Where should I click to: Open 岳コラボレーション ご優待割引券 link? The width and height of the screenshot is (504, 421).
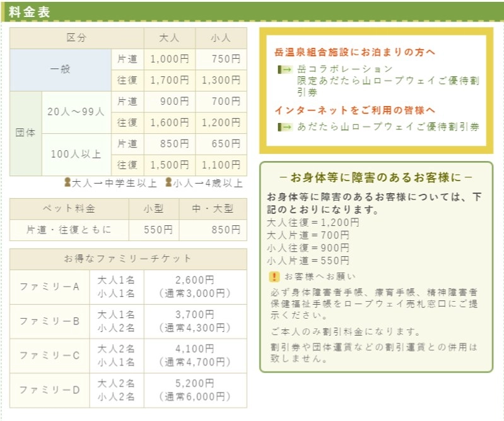(x=388, y=80)
